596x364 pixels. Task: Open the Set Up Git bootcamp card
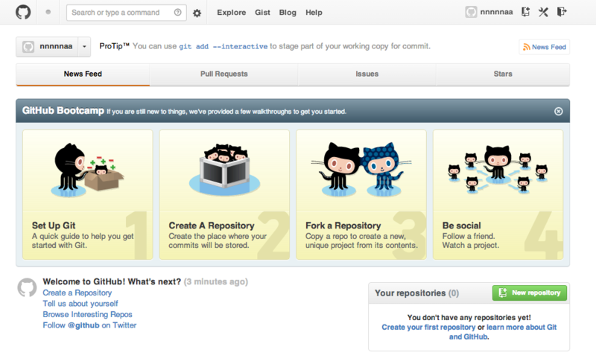(x=88, y=194)
